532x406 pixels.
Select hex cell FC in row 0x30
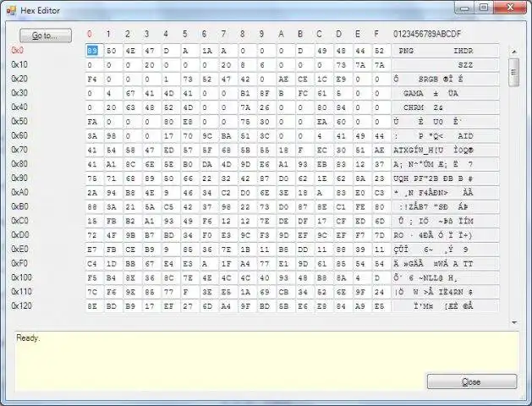click(x=303, y=93)
